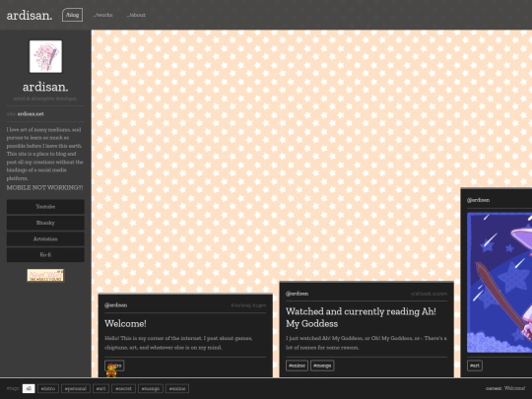Viewport: 532px width, 399px height.
Task: Click the Mario pixel sprite
Action: 111,370
